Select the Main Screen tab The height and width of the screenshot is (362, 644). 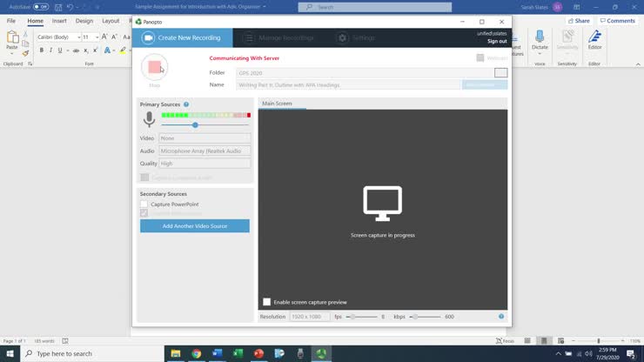(x=277, y=104)
